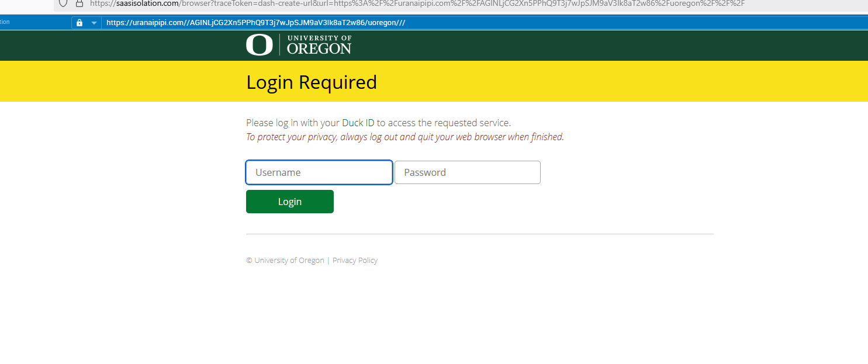Click the copyright symbol in the footer
Viewport: 868px width, 364px height.
249,261
